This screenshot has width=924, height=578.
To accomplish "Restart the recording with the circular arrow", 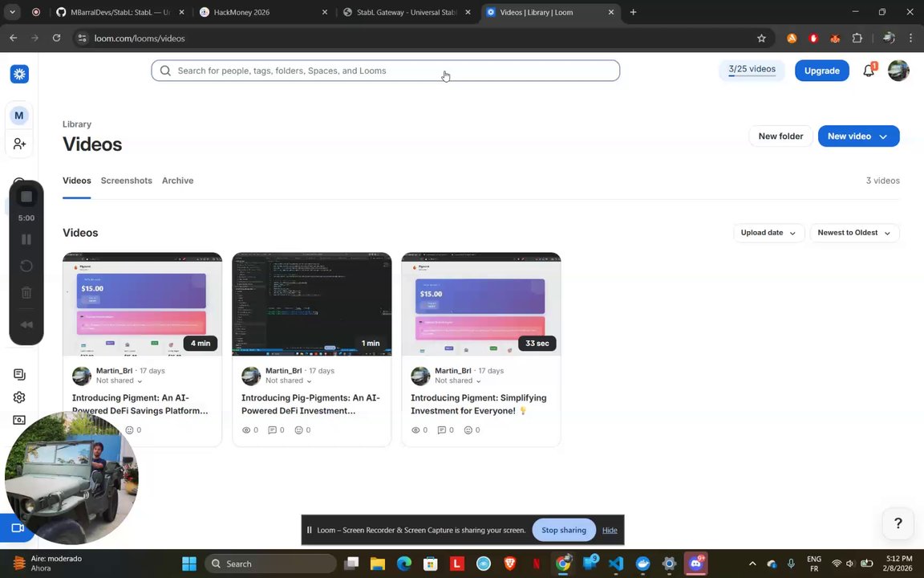I will pos(26,266).
